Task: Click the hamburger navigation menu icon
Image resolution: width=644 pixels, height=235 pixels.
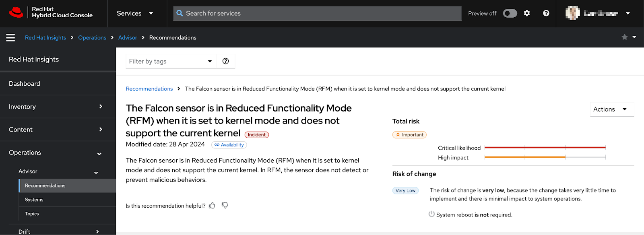Action: (10, 37)
